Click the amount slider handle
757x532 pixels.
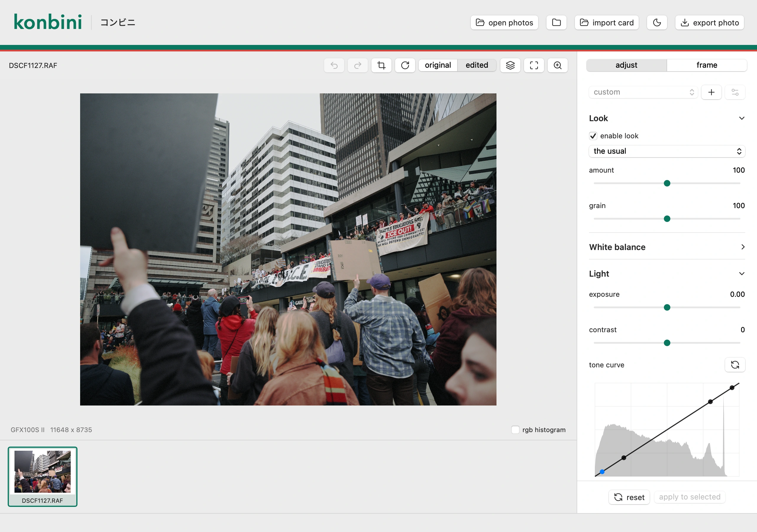(667, 183)
